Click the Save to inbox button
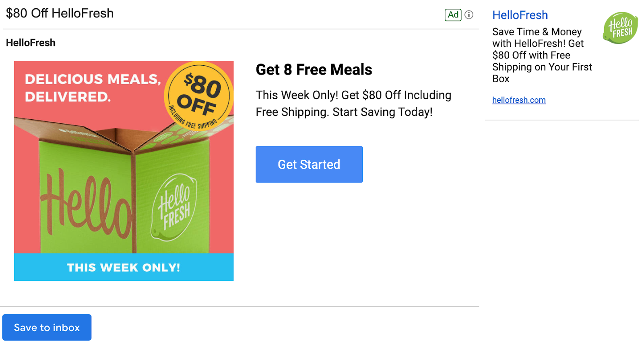Screen dimensions: 644x345 [x=47, y=328]
